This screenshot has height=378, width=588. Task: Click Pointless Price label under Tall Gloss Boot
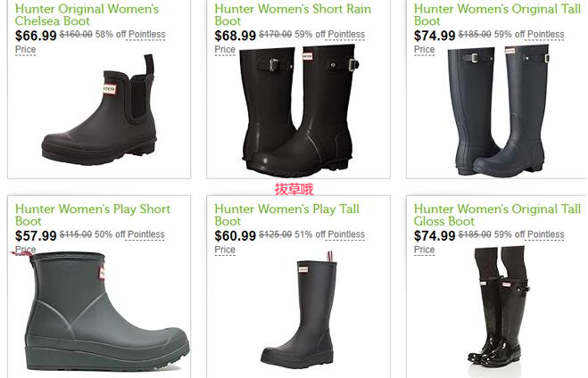(546, 234)
